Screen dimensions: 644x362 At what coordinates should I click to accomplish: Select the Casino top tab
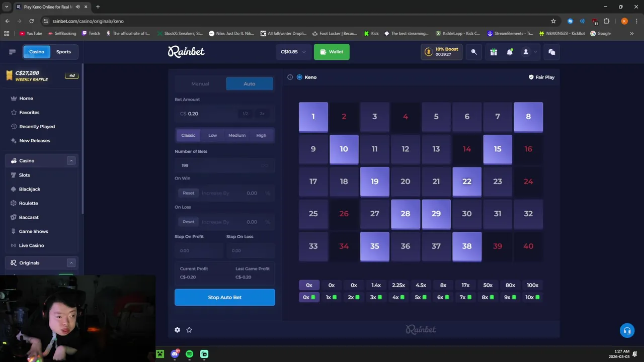coord(37,52)
